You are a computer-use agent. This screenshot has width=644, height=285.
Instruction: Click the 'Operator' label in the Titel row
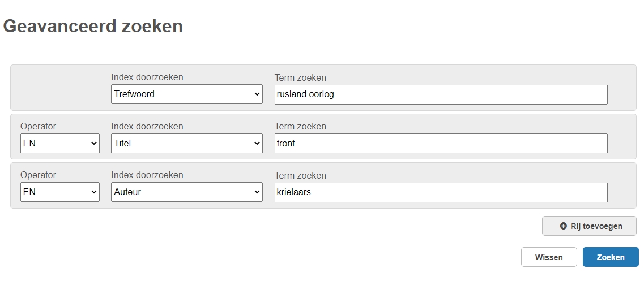point(38,126)
